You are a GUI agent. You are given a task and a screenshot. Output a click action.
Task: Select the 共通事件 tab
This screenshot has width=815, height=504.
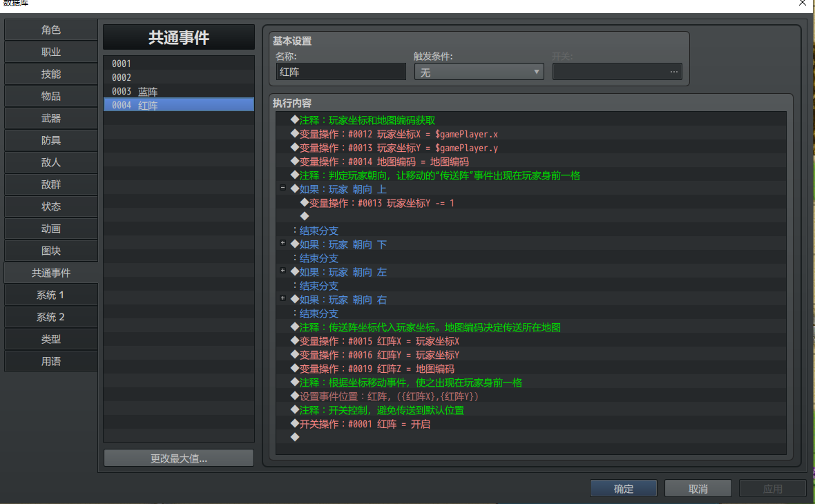tap(51, 273)
